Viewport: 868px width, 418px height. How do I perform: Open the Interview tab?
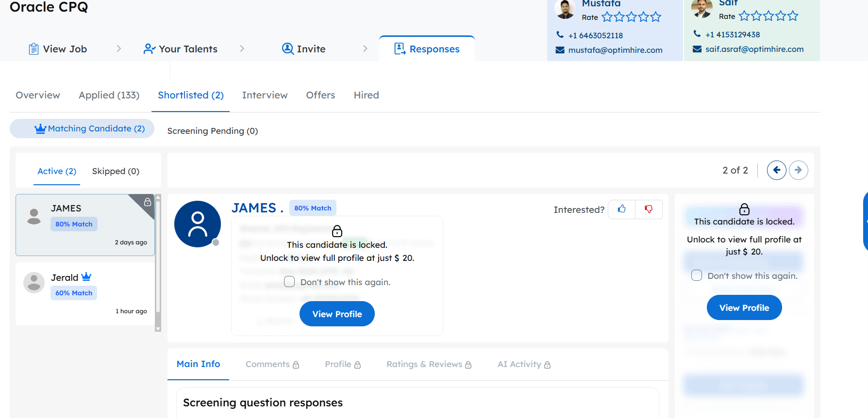tap(265, 95)
